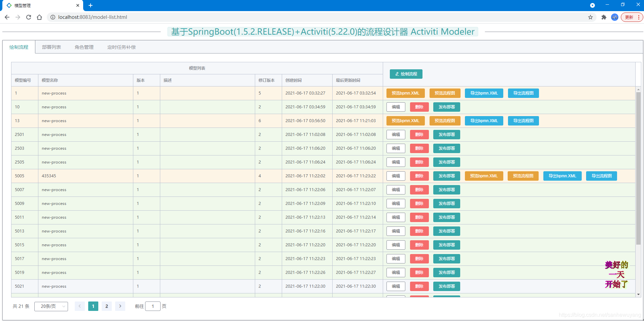Bookmark this page with the star icon
Screen dimensions: 644x321
click(x=590, y=17)
